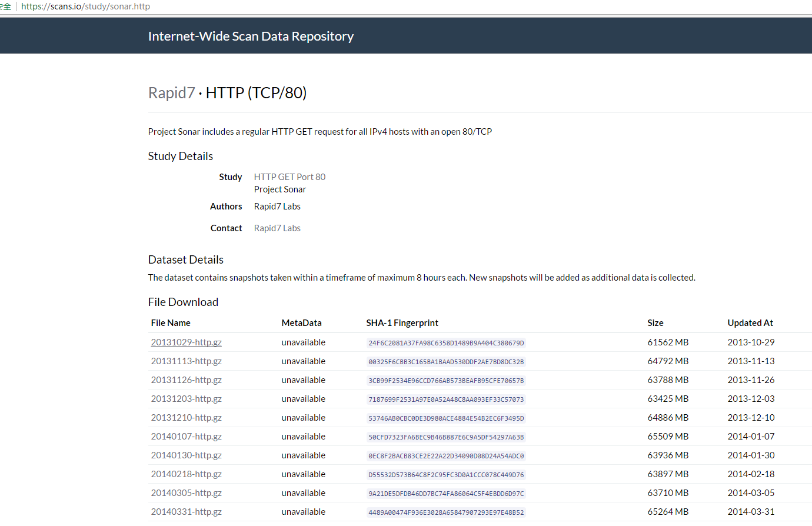This screenshot has height=526, width=812.
Task: Select the Updated At column header
Action: 750,322
